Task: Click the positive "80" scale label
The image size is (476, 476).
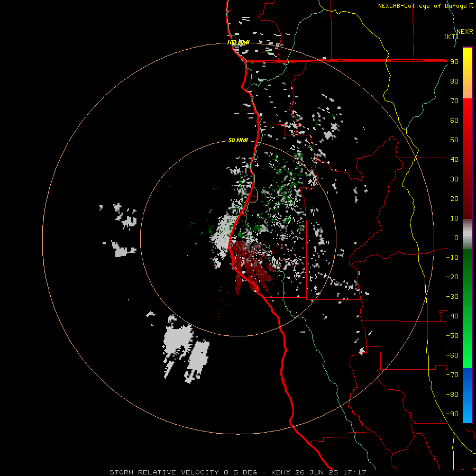Action: pos(454,81)
